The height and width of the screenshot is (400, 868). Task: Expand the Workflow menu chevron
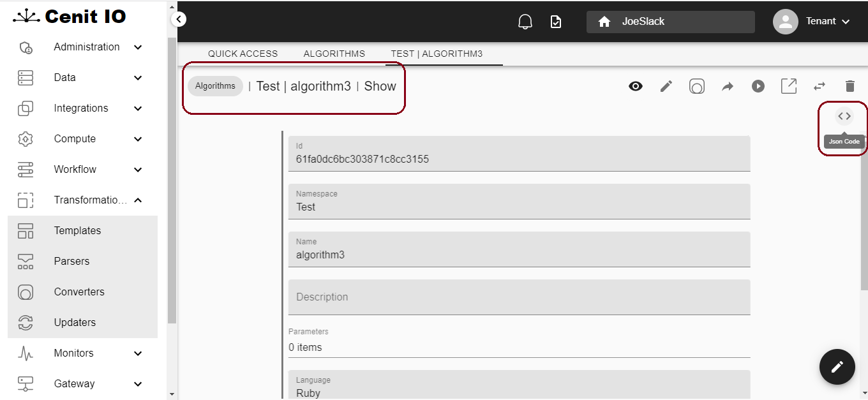click(x=138, y=170)
